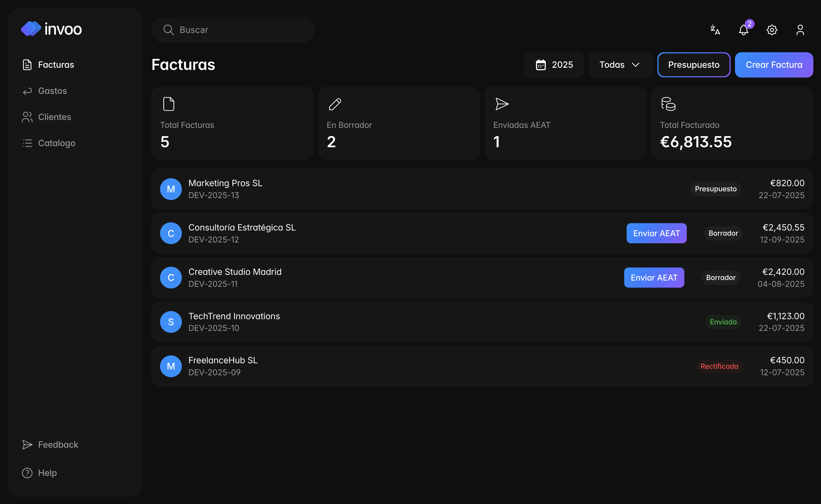Image resolution: width=821 pixels, height=504 pixels.
Task: Open the Feedback link in sidebar
Action: pyautogui.click(x=58, y=445)
